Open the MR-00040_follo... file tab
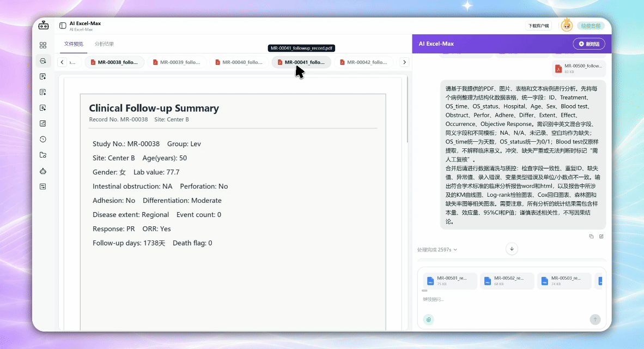Image resolution: width=644 pixels, height=349 pixels. (x=239, y=62)
